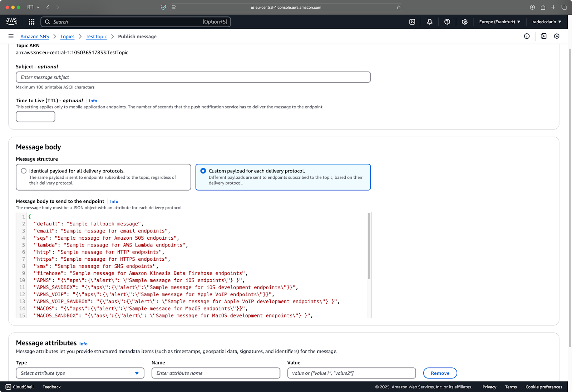Open the help question mark menu
Viewport: 572px width, 392px height.
point(447,22)
